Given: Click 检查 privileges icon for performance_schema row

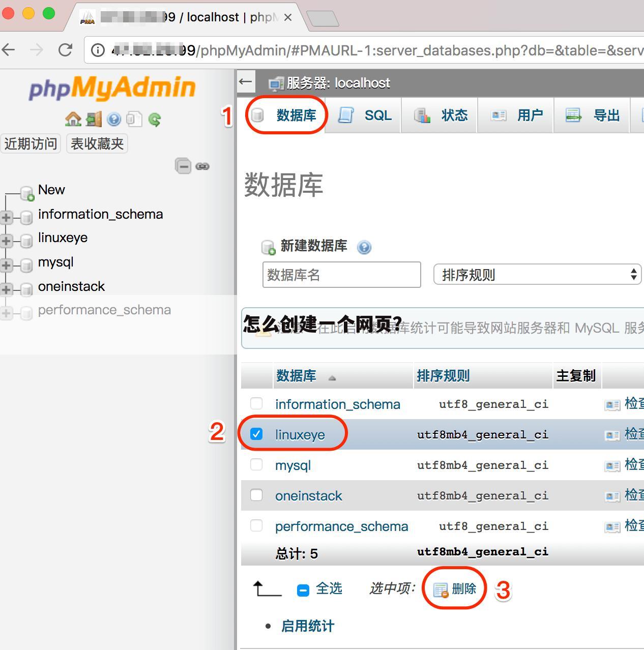Looking at the screenshot, I should click(612, 527).
